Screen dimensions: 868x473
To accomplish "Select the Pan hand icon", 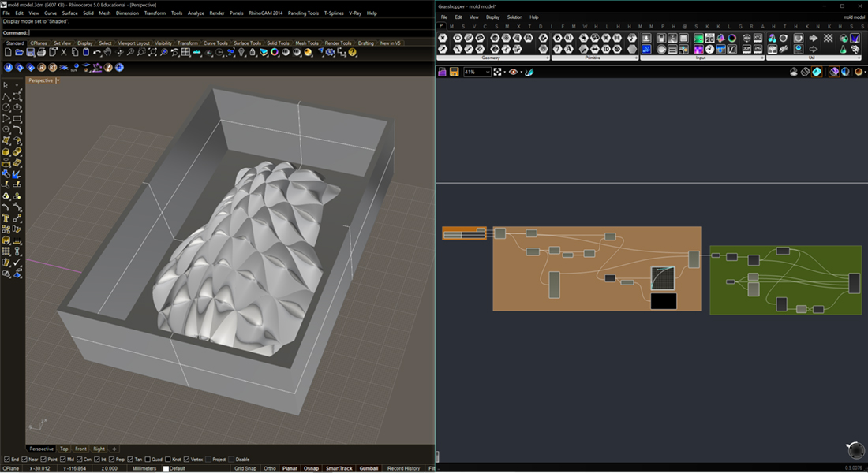I will (x=107, y=52).
